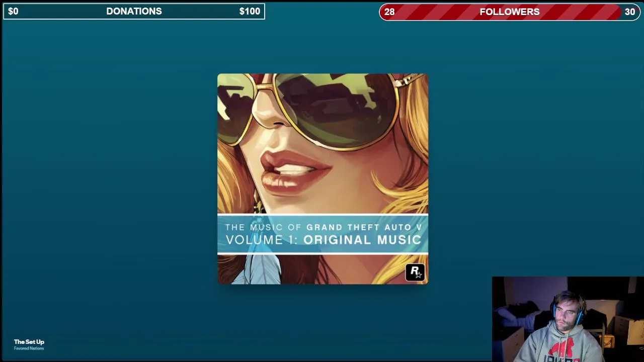
Task: Click the 28 current followers count
Action: (x=389, y=12)
